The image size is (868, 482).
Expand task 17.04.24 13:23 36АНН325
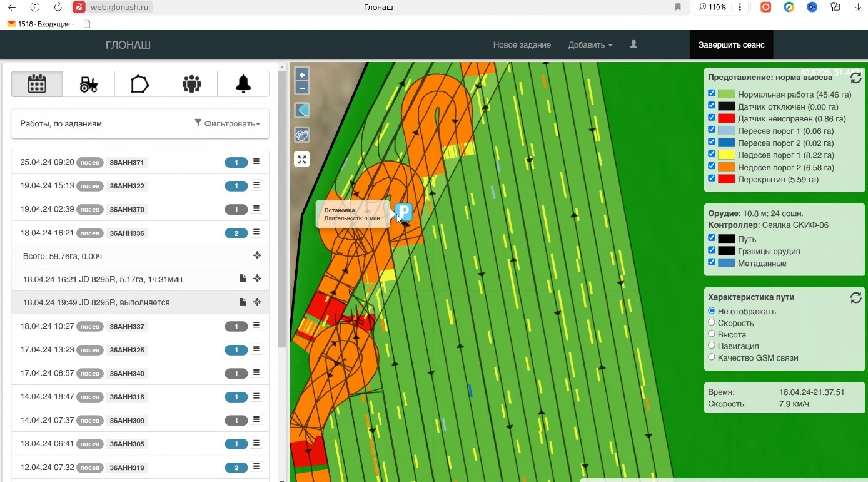pyautogui.click(x=140, y=349)
